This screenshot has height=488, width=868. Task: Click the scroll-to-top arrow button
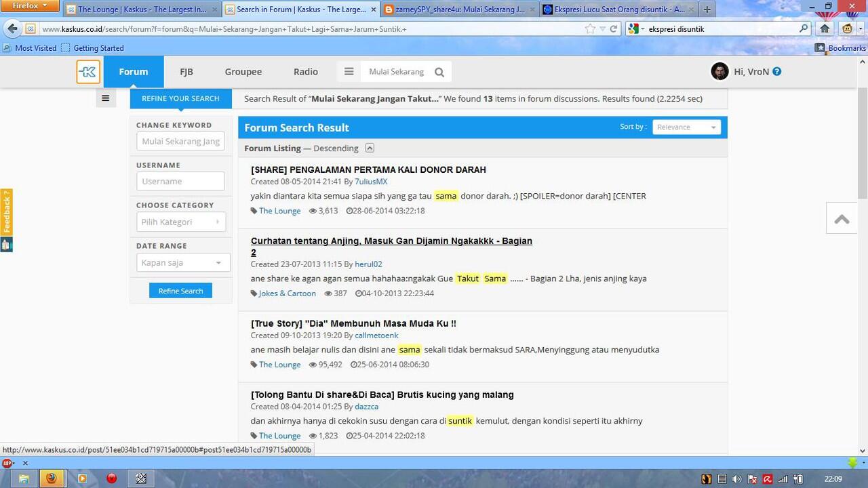point(842,218)
